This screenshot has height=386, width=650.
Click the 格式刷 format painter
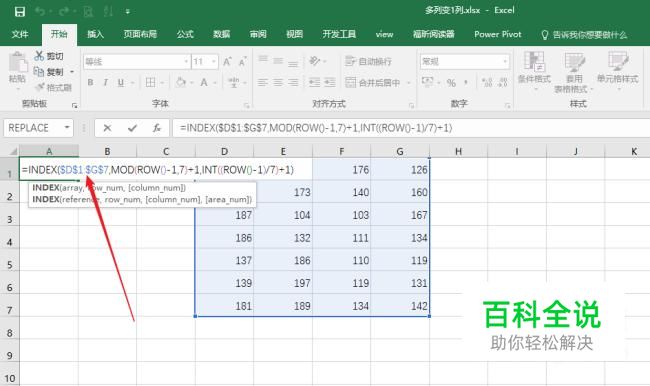(x=53, y=87)
